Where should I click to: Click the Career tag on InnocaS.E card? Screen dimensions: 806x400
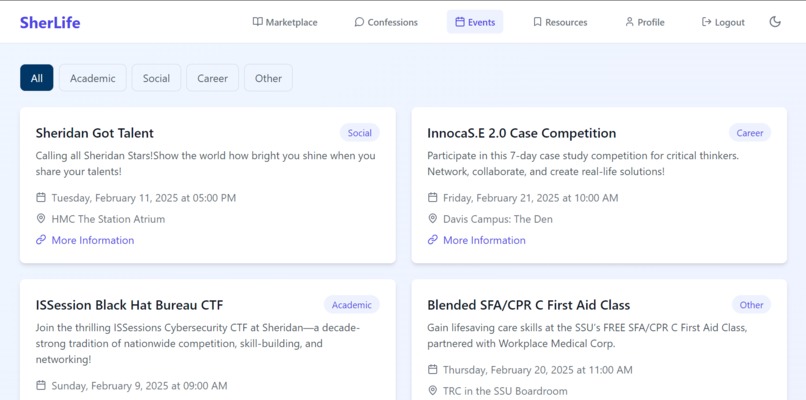[x=750, y=133]
